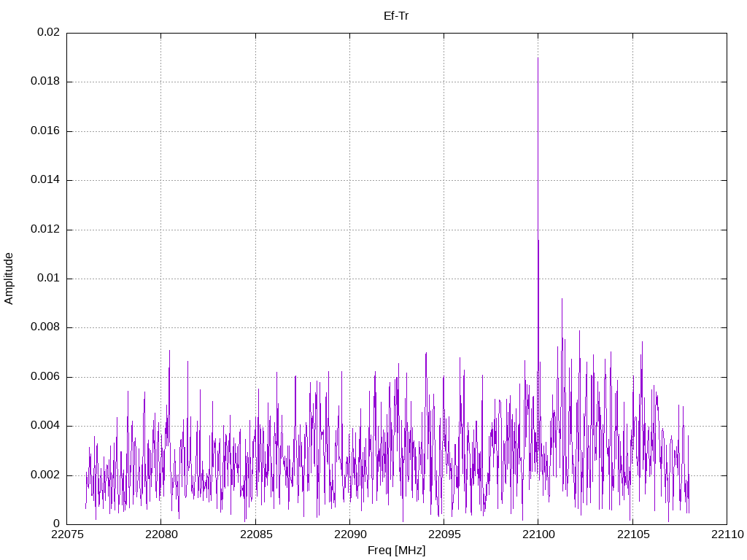Click the 0.018 y-axis tick label
Viewport: 747px width, 560px height.
point(44,82)
